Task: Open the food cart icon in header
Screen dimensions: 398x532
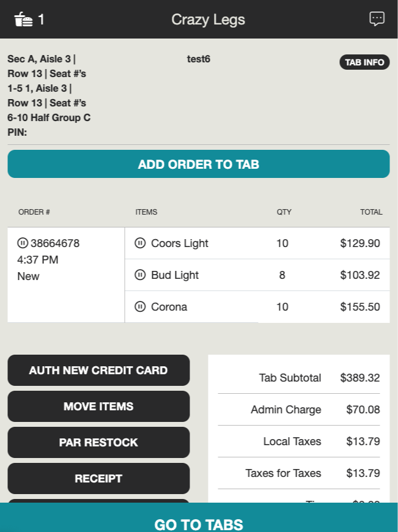Action: (23, 20)
